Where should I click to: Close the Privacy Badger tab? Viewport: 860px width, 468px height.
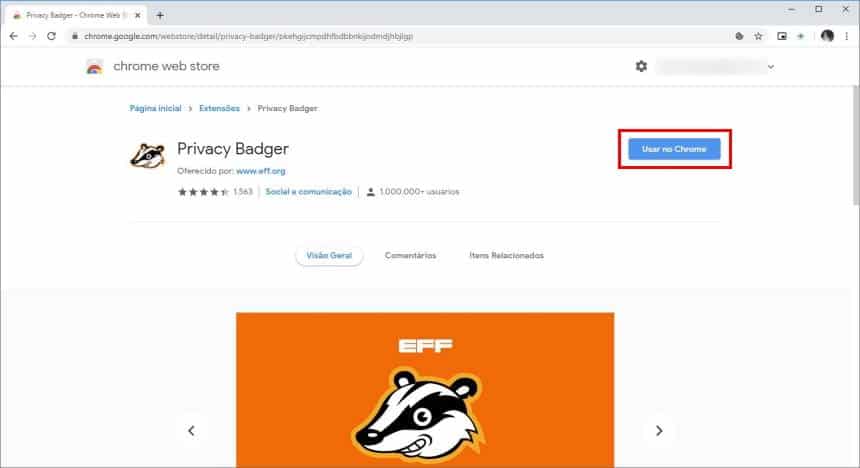pyautogui.click(x=138, y=15)
